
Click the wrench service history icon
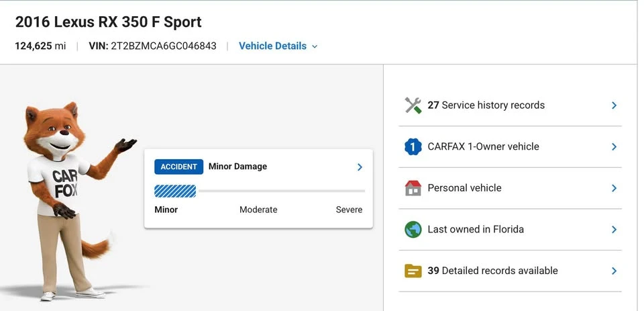[x=413, y=105]
